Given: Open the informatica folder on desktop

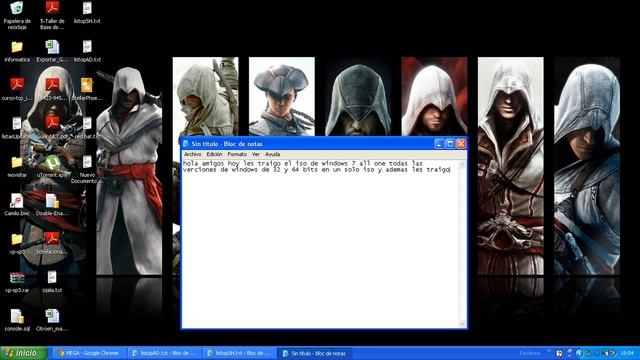Looking at the screenshot, I should tap(17, 51).
